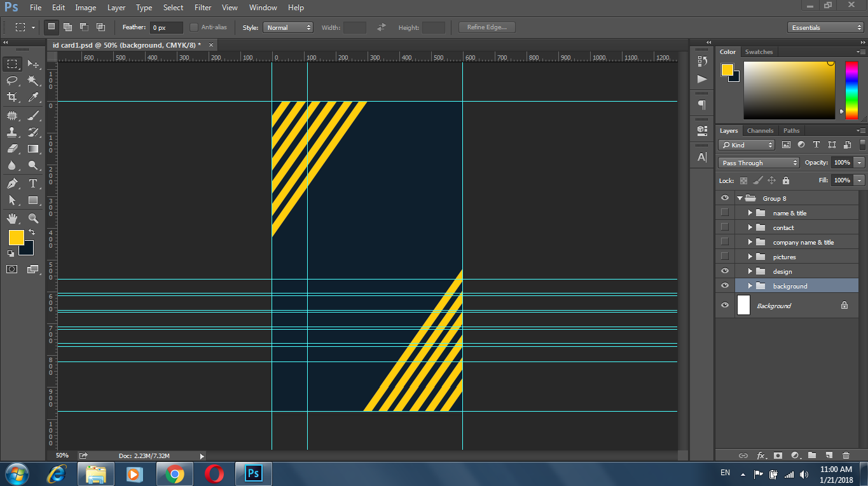Switch to the Channels tab
The width and height of the screenshot is (868, 486).
(x=760, y=130)
